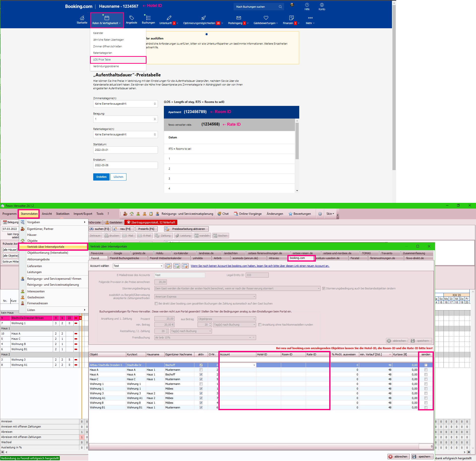Open the Buchungen list icon
This screenshot has height=461, width=476.
click(148, 18)
